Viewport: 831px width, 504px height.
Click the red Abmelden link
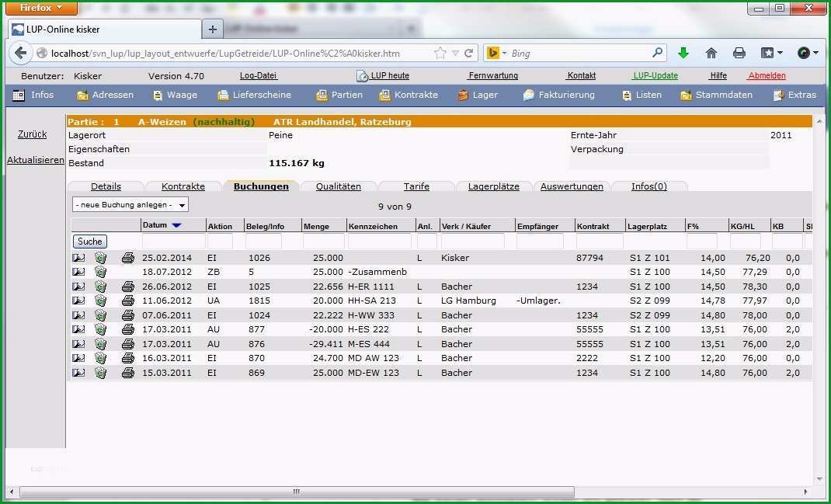pos(767,76)
